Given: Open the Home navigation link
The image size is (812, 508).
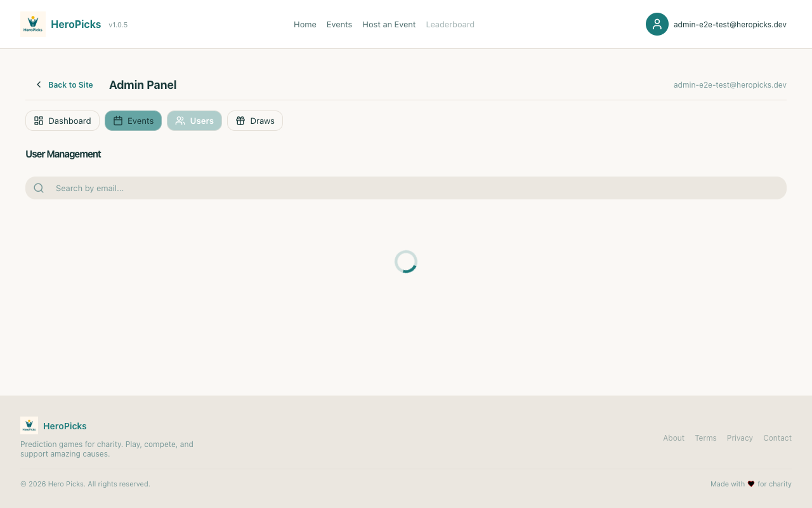Looking at the screenshot, I should 304,24.
